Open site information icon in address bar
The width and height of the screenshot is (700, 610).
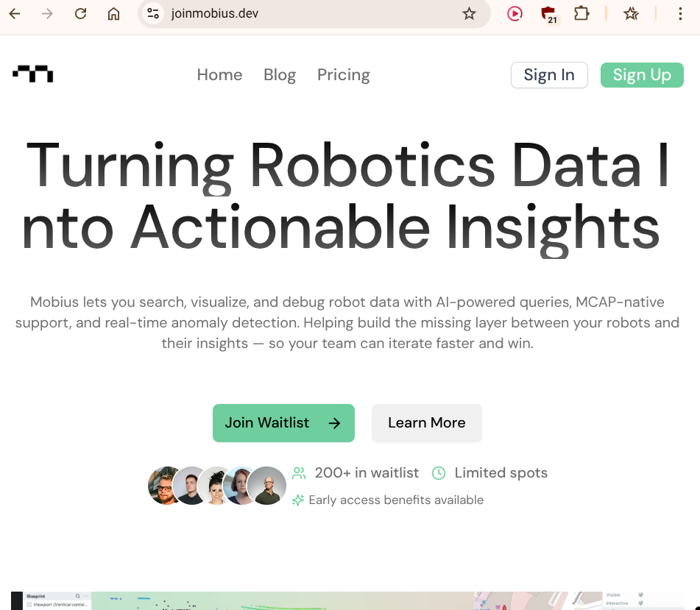(153, 13)
